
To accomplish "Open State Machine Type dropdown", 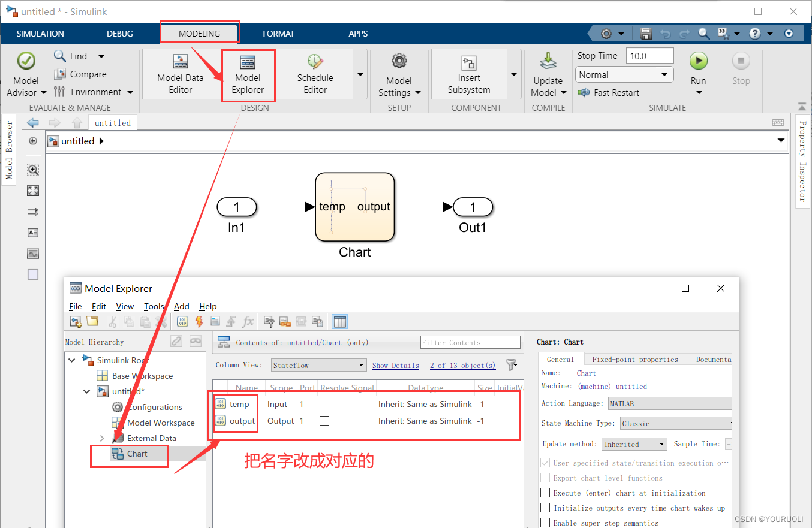I will (x=676, y=423).
